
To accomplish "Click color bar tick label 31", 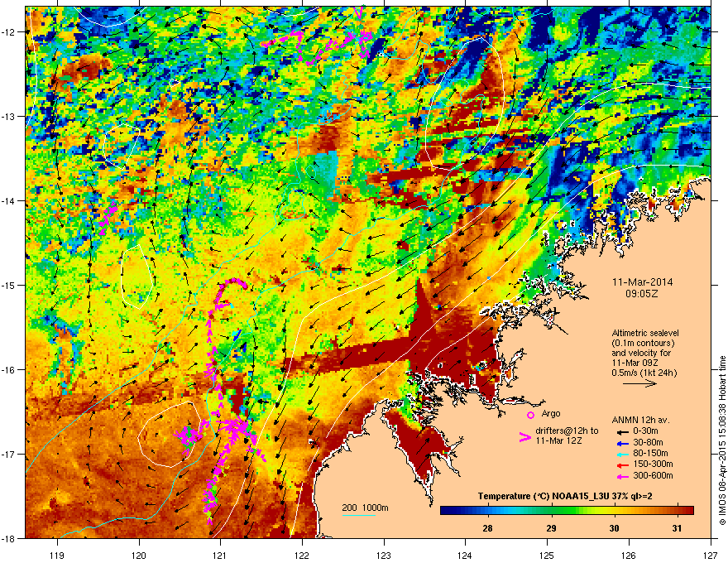I will [677, 528].
